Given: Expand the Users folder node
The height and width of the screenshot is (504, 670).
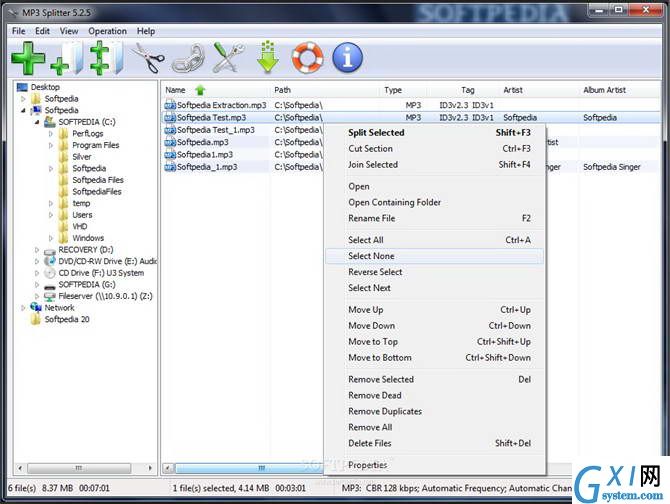Looking at the screenshot, I should point(50,215).
